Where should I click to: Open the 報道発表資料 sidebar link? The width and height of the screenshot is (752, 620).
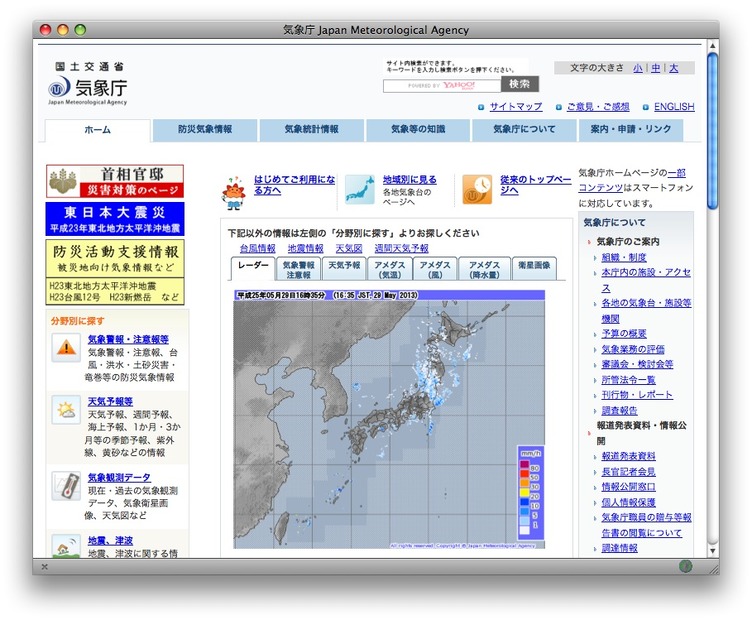point(628,456)
